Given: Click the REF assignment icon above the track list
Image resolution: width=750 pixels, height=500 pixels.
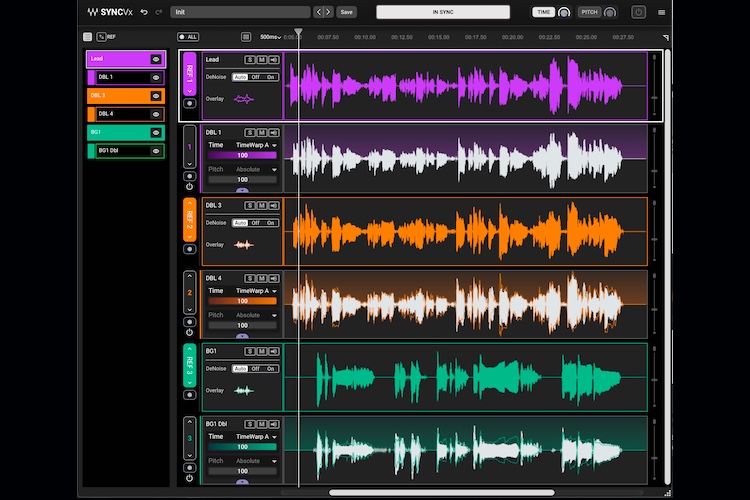Looking at the screenshot, I should pyautogui.click(x=101, y=36).
